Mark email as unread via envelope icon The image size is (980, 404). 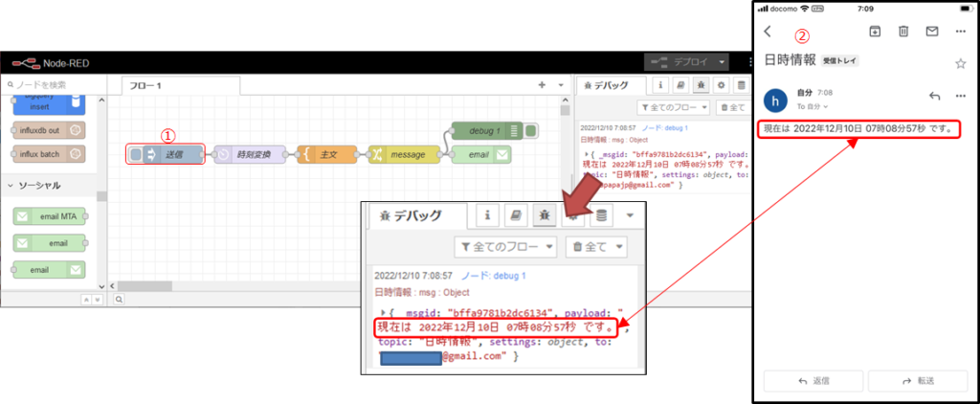[931, 32]
